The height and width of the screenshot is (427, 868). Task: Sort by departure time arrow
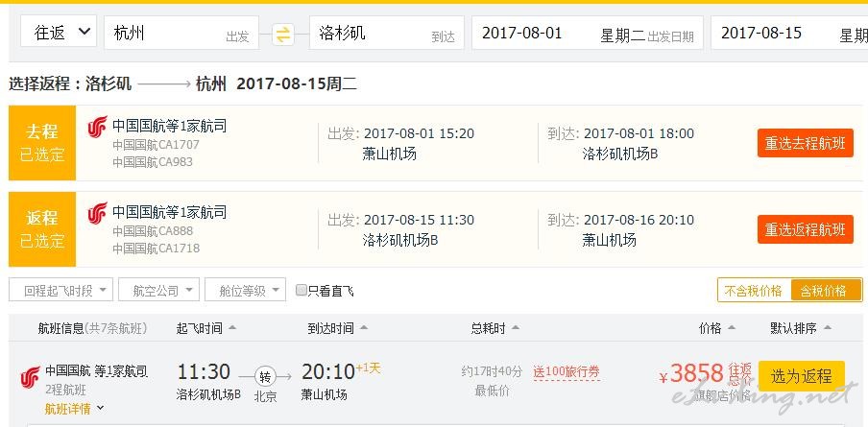click(232, 328)
